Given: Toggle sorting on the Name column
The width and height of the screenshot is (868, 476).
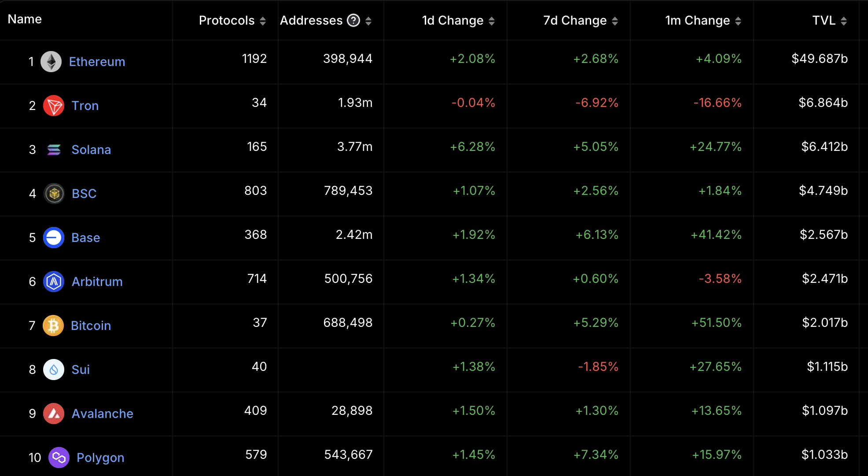Looking at the screenshot, I should 24,19.
